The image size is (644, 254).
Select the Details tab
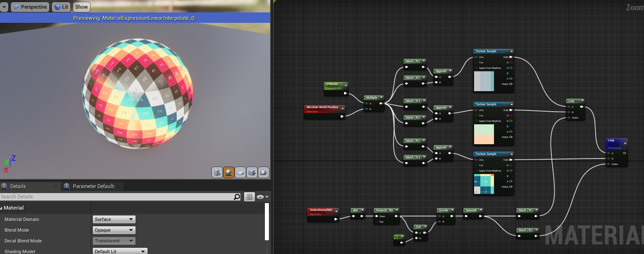point(18,186)
